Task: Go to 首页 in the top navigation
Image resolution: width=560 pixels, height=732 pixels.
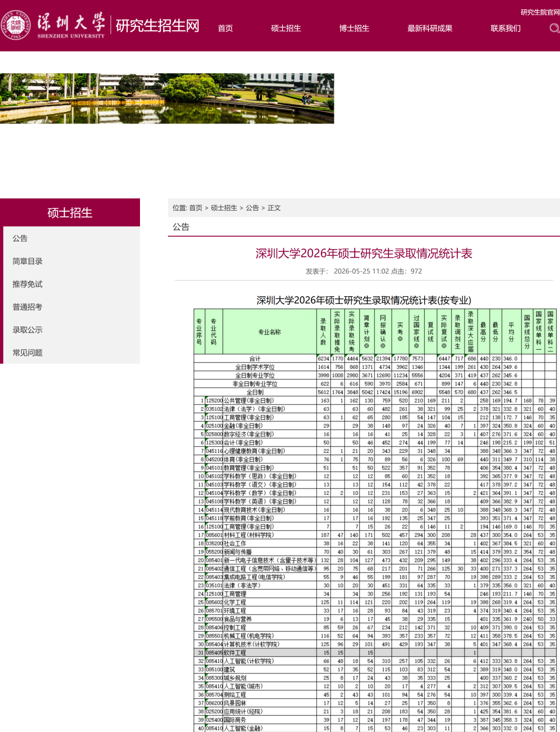Action: click(226, 28)
